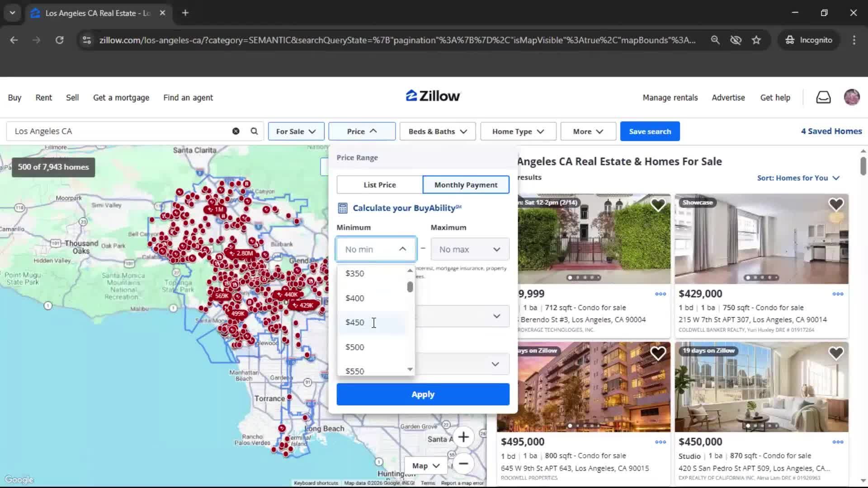Expand the Sort: Homes for You dropdown
Viewport: 868px width, 488px height.
coord(797,178)
